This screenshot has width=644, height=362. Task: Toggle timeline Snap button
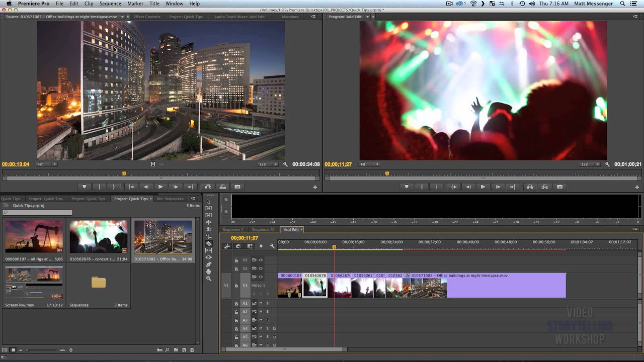click(238, 246)
